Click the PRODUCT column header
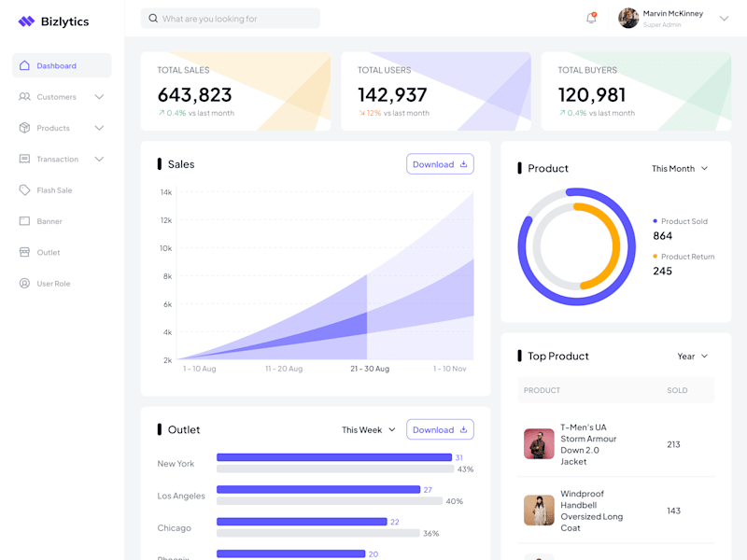747x560 pixels. coord(542,390)
